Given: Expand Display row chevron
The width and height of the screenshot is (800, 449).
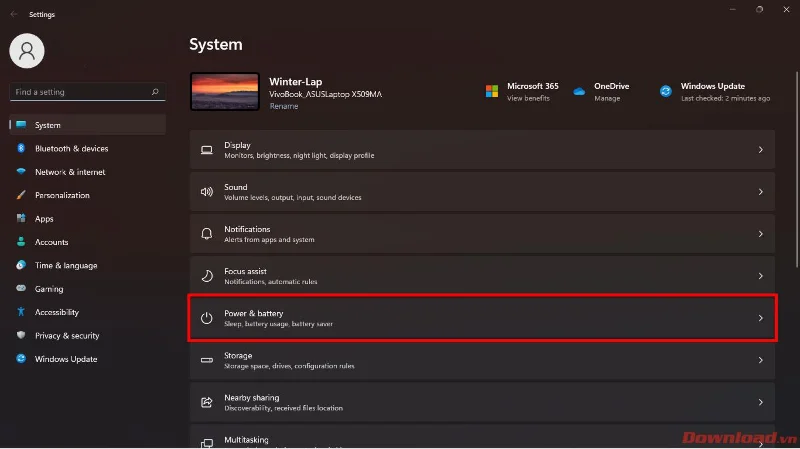Looking at the screenshot, I should coord(760,150).
